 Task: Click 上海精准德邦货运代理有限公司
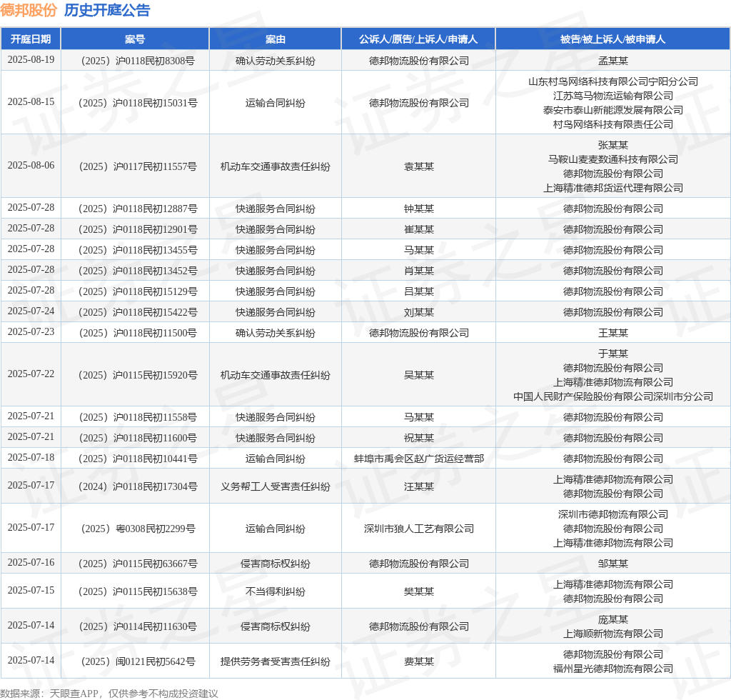[x=613, y=188]
